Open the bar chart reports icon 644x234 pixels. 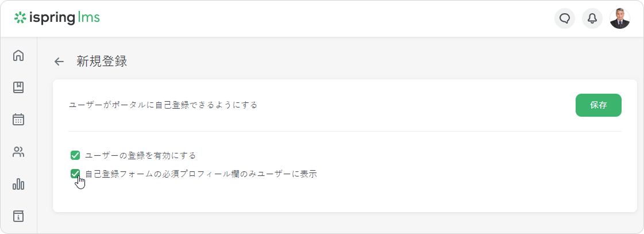click(x=18, y=185)
